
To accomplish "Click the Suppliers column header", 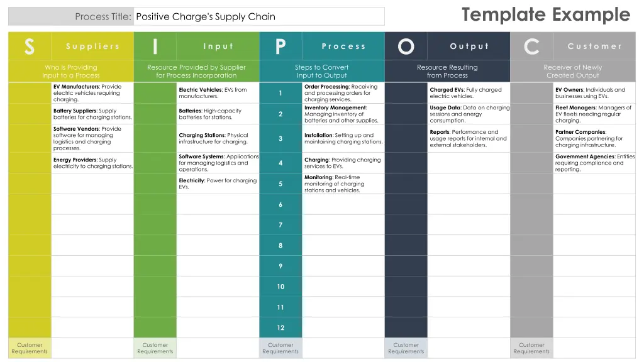I will click(x=92, y=47).
